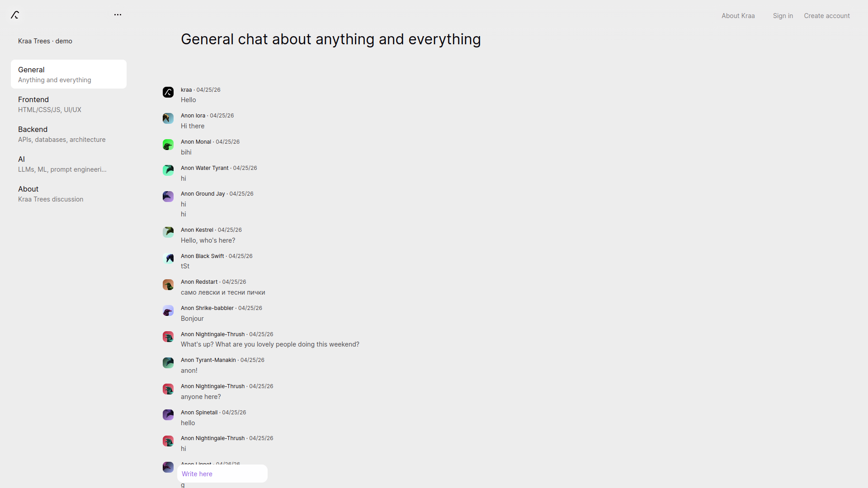Screen dimensions: 868x488
Task: Click Anon Monal's green avatar
Action: point(168,145)
